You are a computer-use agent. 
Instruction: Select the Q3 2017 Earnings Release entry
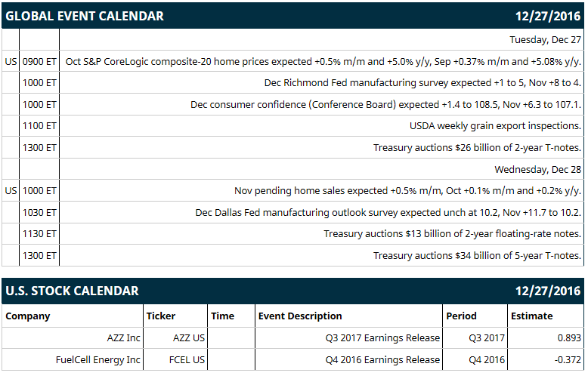point(382,337)
